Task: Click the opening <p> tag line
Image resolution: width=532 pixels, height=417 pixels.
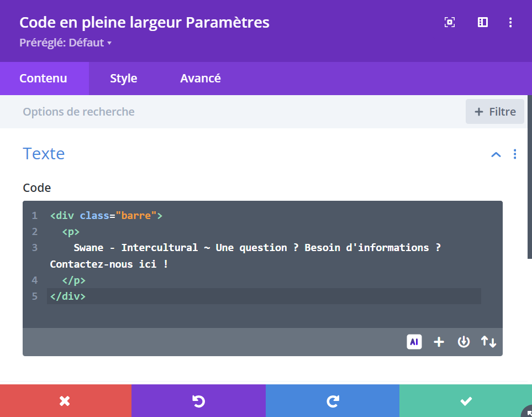Action: tap(71, 232)
